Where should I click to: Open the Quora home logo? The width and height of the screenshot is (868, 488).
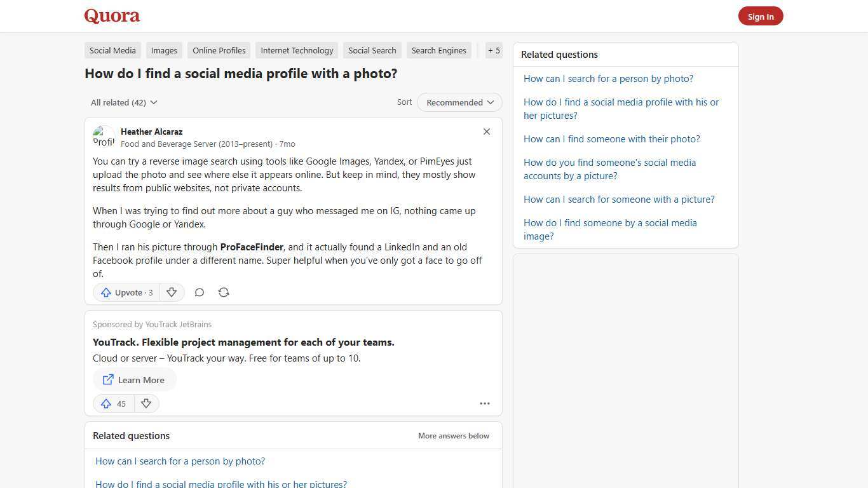(x=111, y=16)
